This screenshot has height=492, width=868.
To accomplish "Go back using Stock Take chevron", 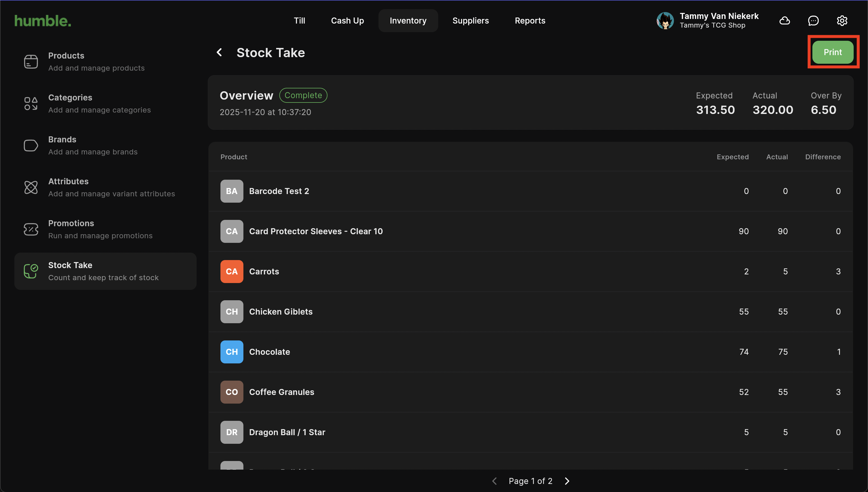I will tap(219, 52).
